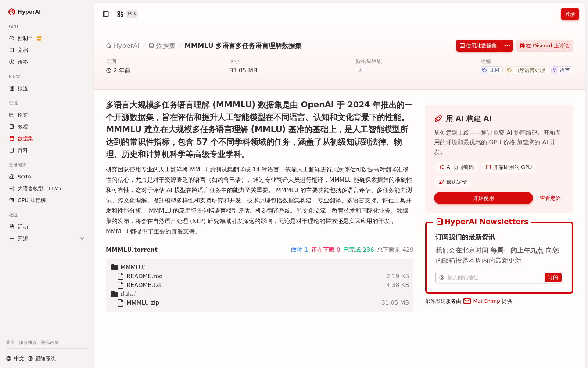Click the 订阅 subscribe button
Screen dimensions: 588x368
[553, 277]
